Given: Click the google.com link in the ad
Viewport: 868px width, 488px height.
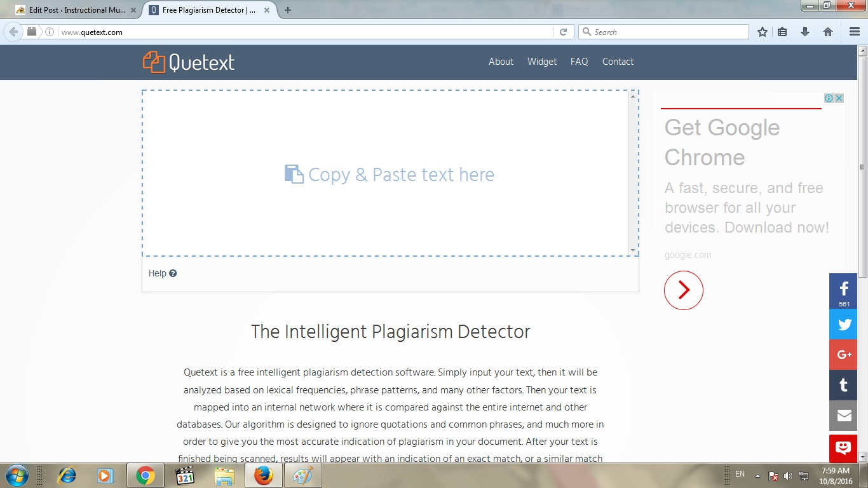Looking at the screenshot, I should [x=688, y=255].
